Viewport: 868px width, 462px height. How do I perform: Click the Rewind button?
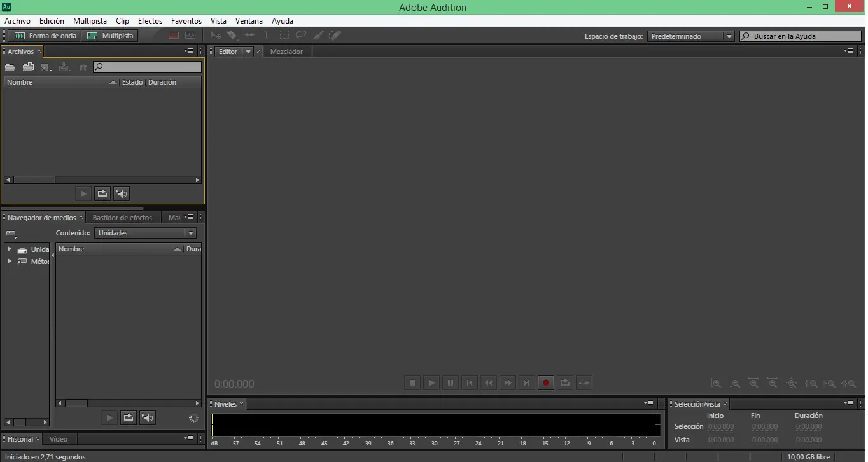coord(489,383)
